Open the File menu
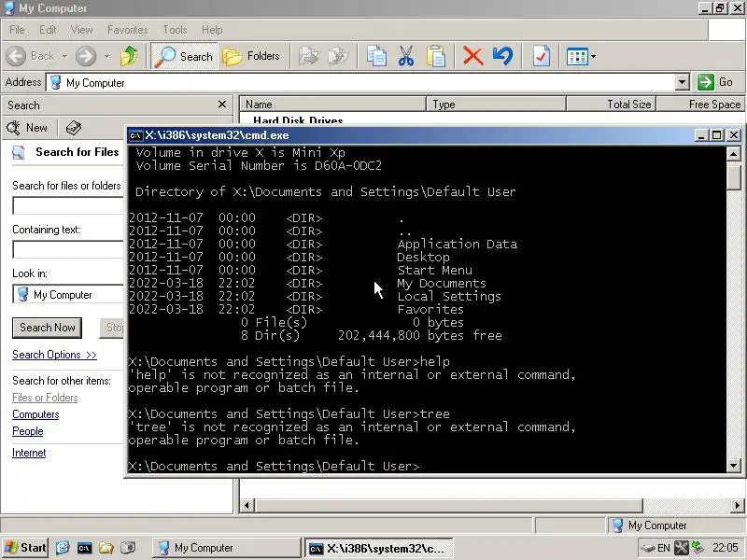The image size is (747, 560). click(17, 30)
